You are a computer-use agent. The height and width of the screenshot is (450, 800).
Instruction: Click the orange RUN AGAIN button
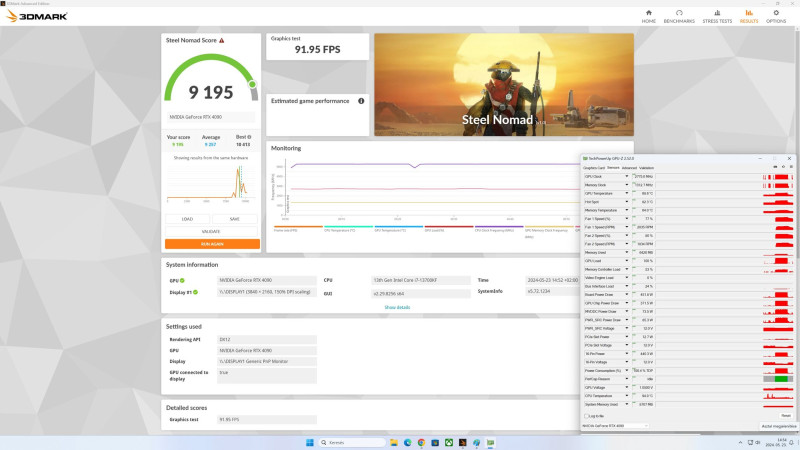coord(212,244)
